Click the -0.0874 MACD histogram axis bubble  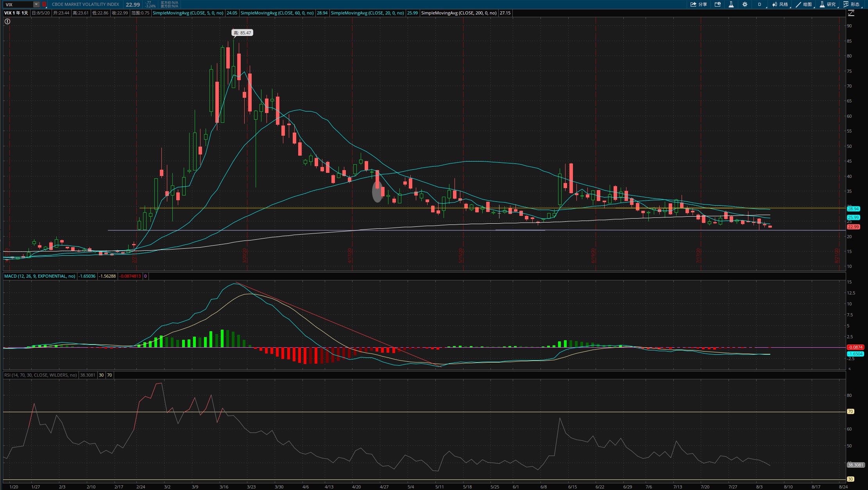(855, 347)
